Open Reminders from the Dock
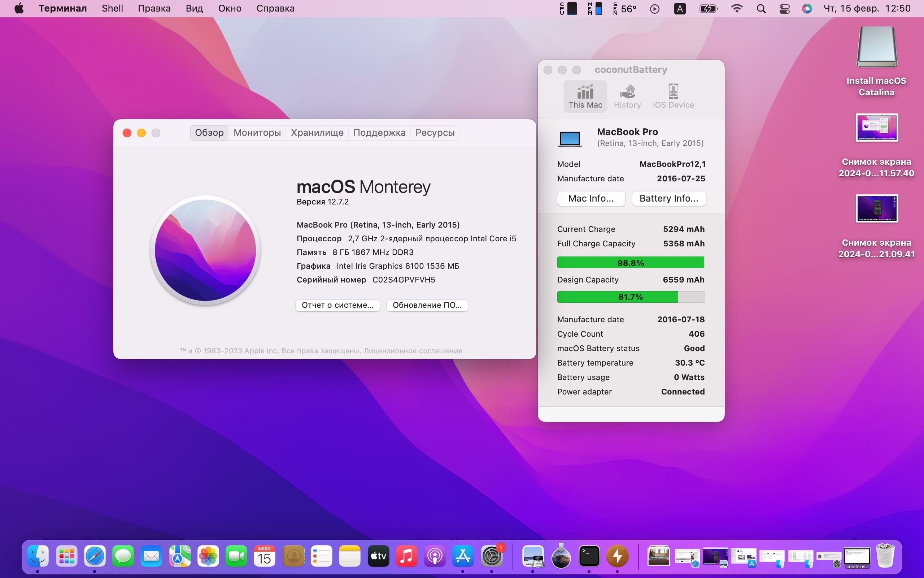Screen dimensions: 924x578 click(x=322, y=556)
